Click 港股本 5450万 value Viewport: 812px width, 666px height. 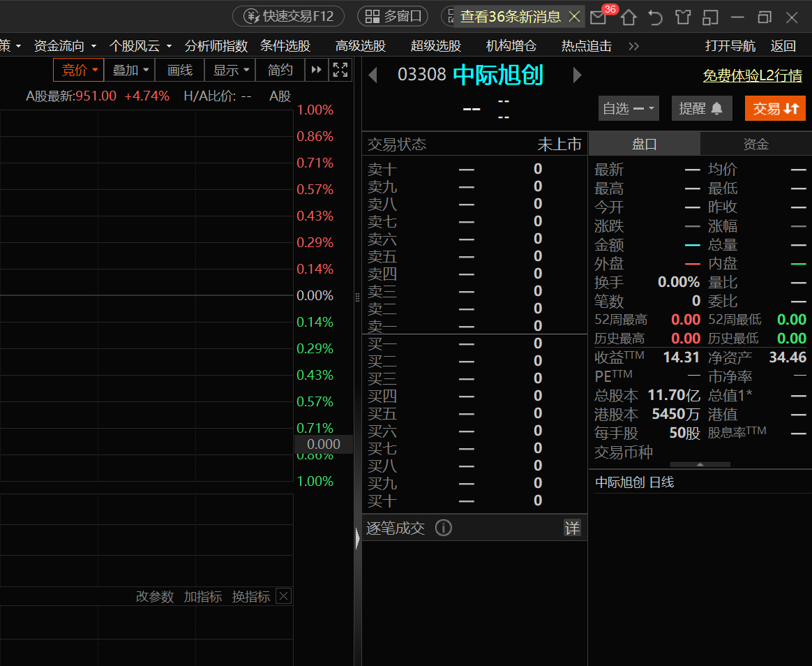point(676,414)
